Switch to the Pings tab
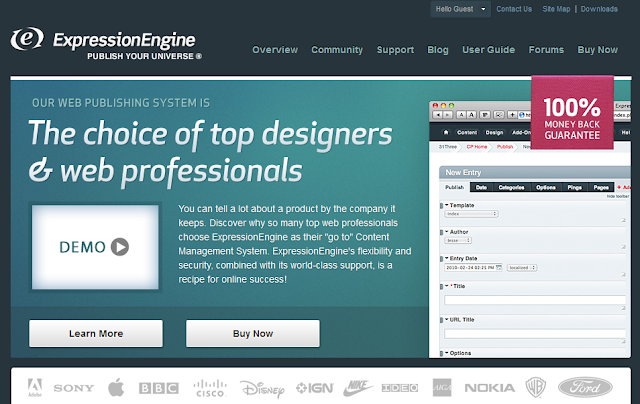The height and width of the screenshot is (404, 640). [574, 187]
